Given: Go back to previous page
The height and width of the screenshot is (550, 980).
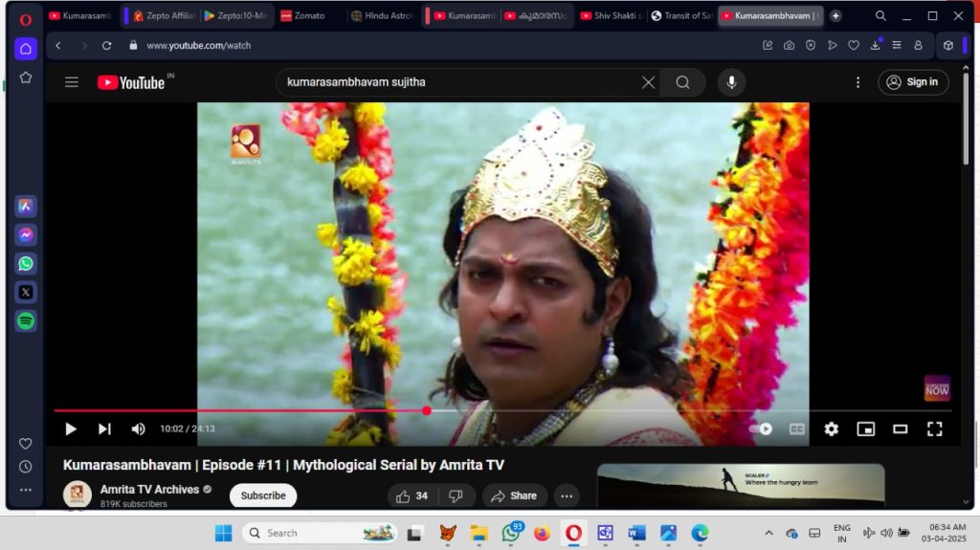Looking at the screenshot, I should pos(58,46).
